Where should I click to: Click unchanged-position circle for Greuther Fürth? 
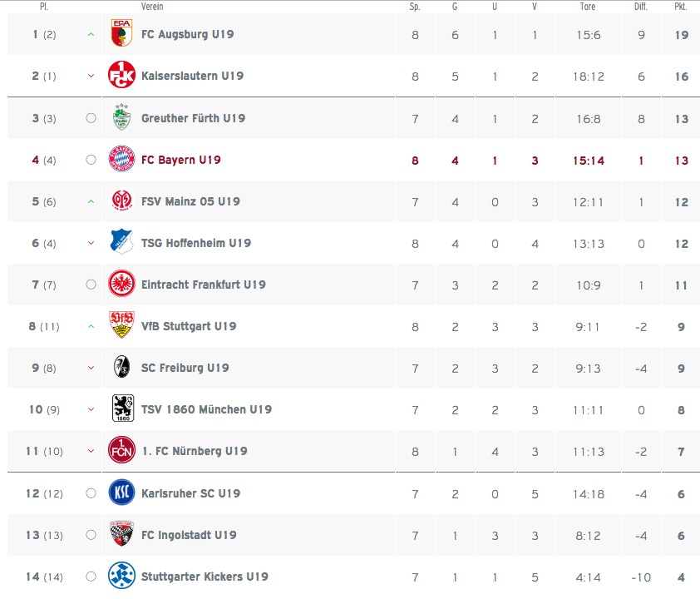pos(91,118)
